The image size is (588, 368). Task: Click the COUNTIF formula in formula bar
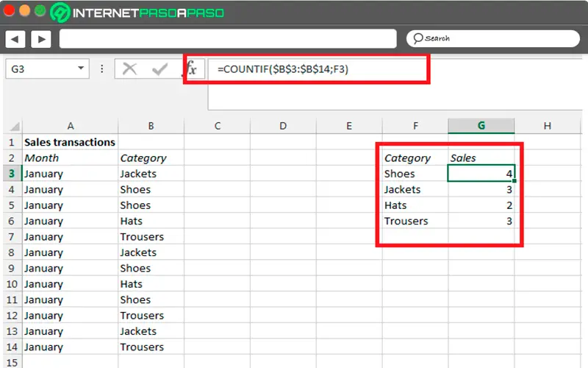pyautogui.click(x=283, y=69)
